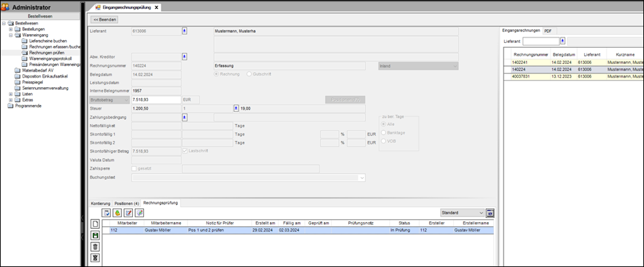
Task: Open Wareneingangsprotokoll in the tree
Action: [50, 59]
